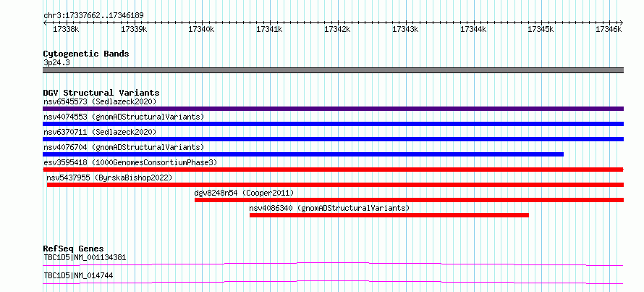This screenshot has height=292, width=644.
Task: Click the nsv6370711 Sedlazeck2020 blue bar
Action: (333, 139)
